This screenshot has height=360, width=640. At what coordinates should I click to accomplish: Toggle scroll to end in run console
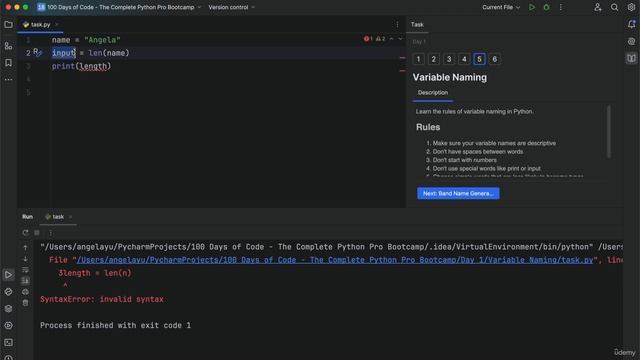point(25,281)
